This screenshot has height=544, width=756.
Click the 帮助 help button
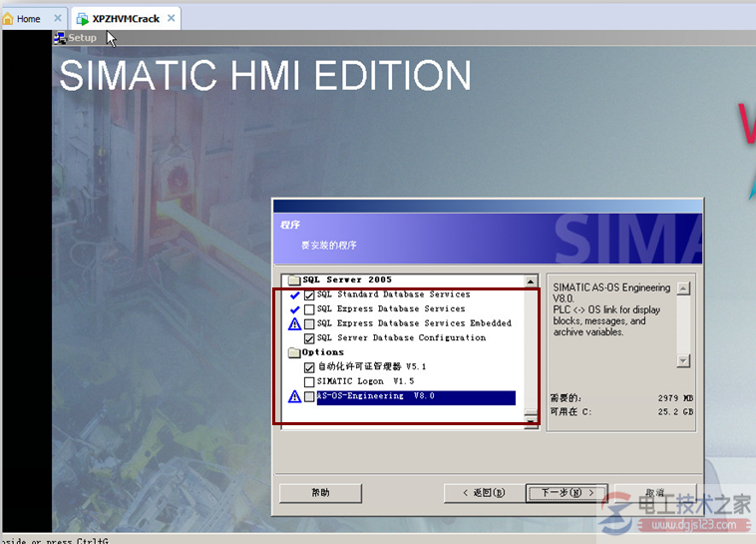(320, 493)
